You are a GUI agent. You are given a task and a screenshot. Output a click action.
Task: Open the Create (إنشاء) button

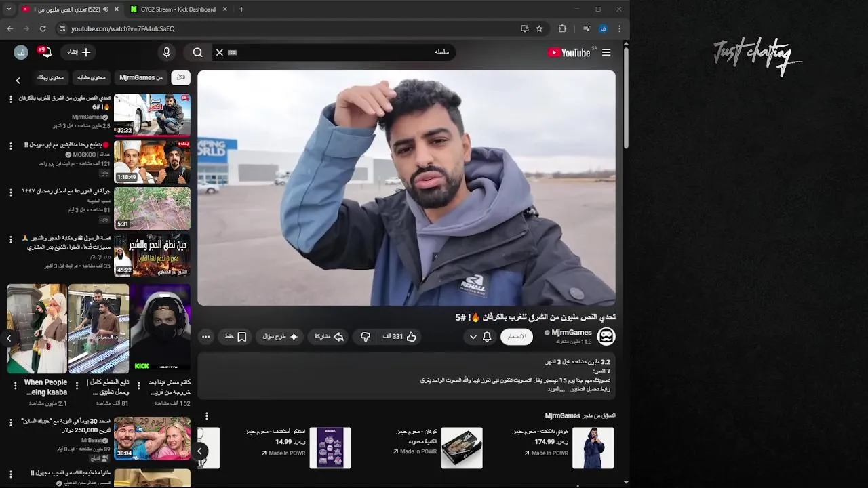coord(79,52)
